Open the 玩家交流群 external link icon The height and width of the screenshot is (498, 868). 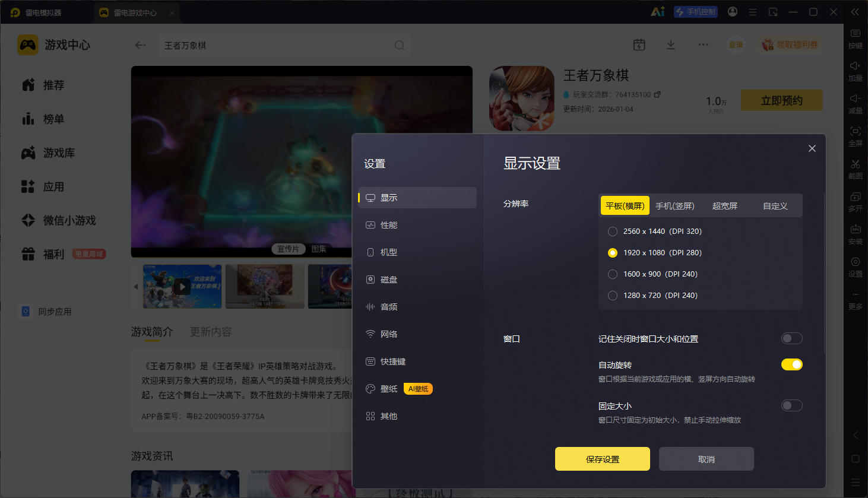coord(657,94)
